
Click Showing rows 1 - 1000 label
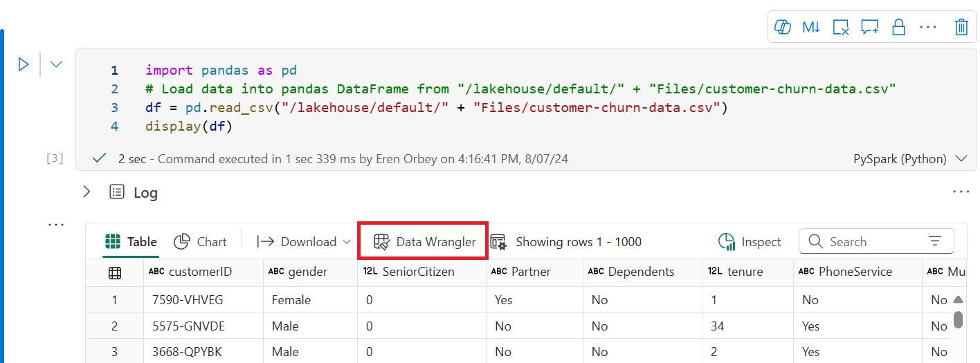pyautogui.click(x=579, y=242)
